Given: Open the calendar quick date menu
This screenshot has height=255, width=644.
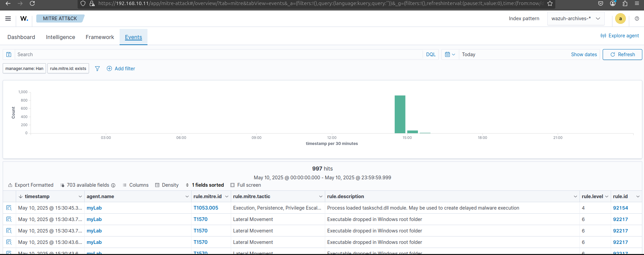Looking at the screenshot, I should pyautogui.click(x=450, y=54).
